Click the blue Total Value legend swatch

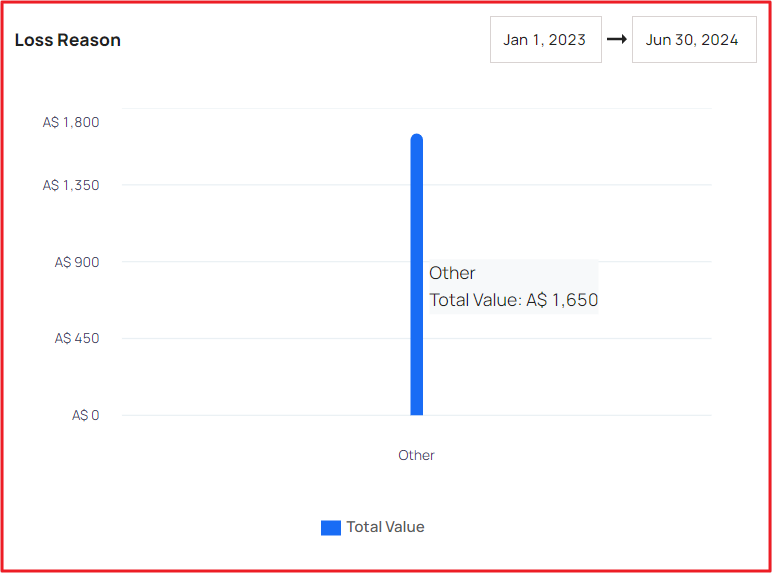[x=331, y=528]
